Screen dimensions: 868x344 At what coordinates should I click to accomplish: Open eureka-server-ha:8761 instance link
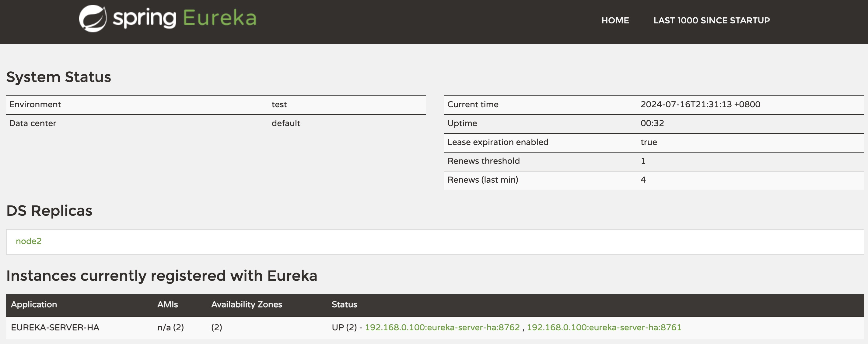click(604, 328)
